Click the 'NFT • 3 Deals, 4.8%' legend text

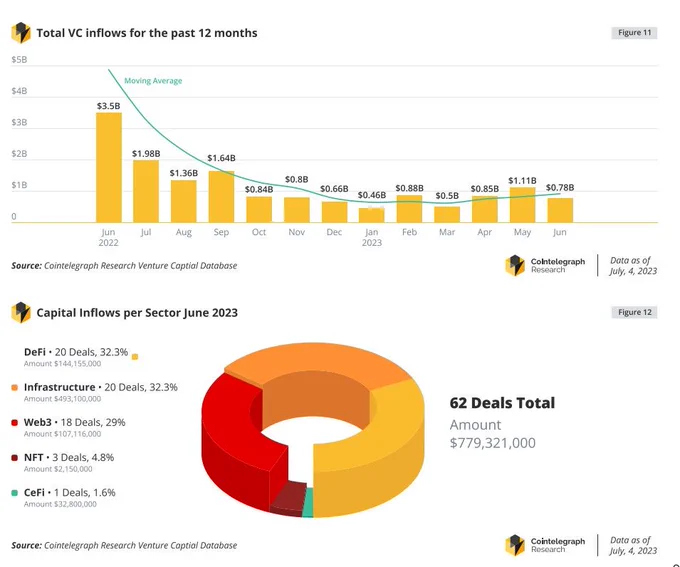point(69,458)
